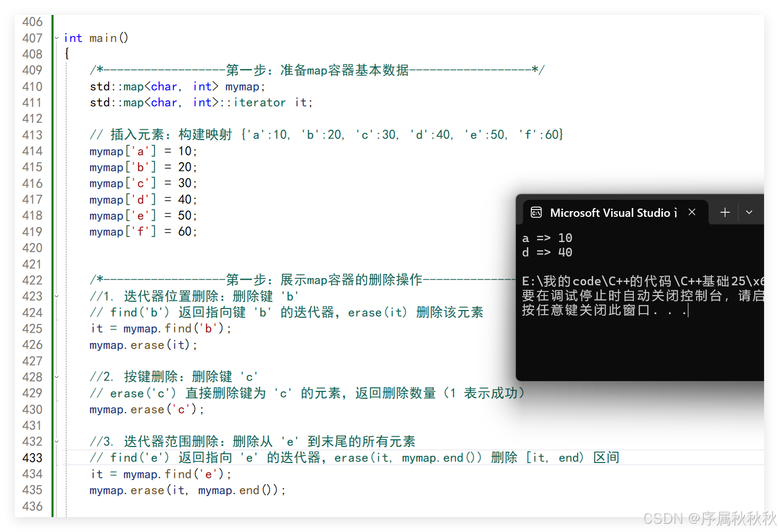Screen dimensions: 779x532
Task: Collapse the comment block at line 428
Action: tap(57, 377)
